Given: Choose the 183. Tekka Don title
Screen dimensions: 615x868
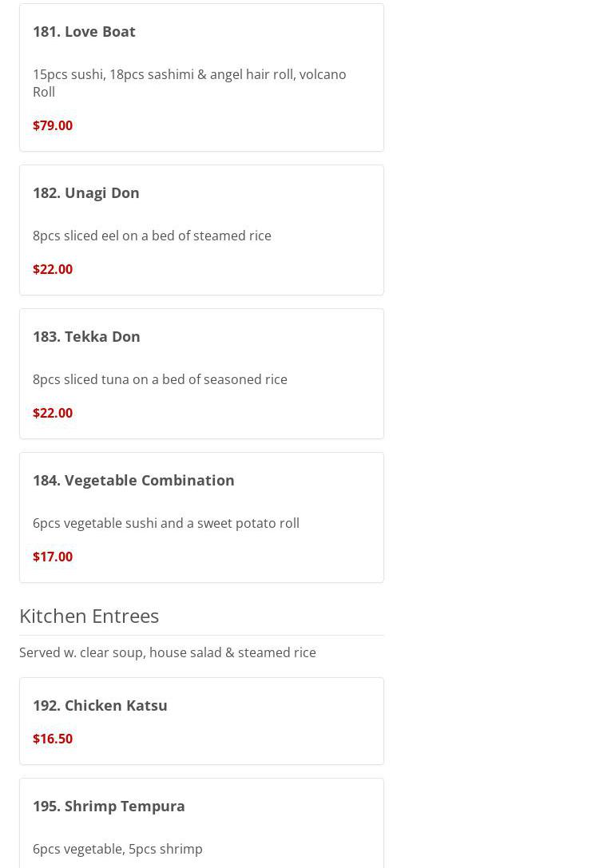Looking at the screenshot, I should (86, 336).
